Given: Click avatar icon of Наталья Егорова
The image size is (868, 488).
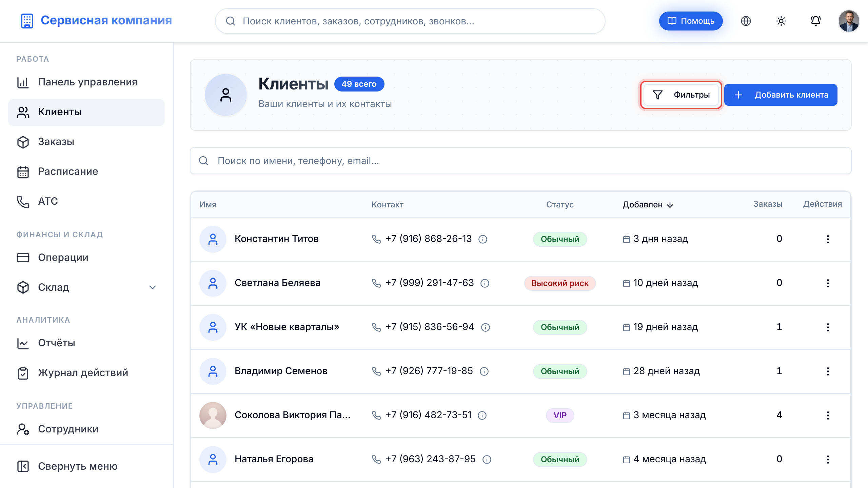Looking at the screenshot, I should pos(213,460).
